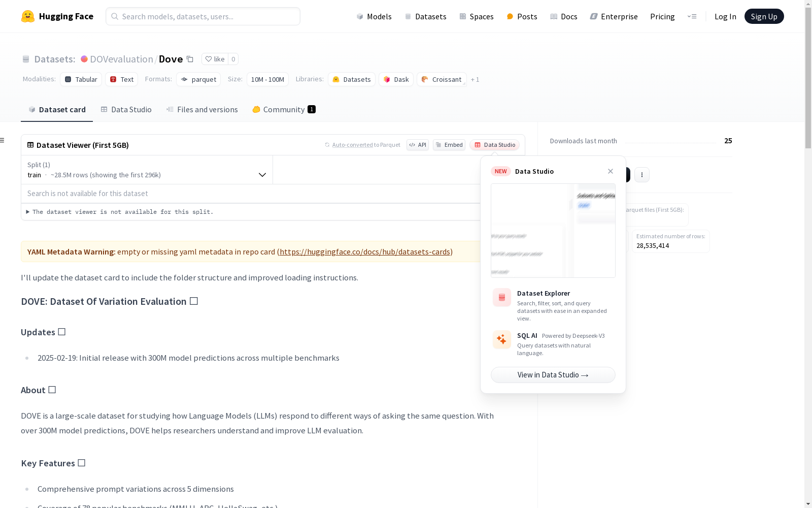Open the datasets-cards documentation link
The height and width of the screenshot is (508, 812).
(365, 251)
